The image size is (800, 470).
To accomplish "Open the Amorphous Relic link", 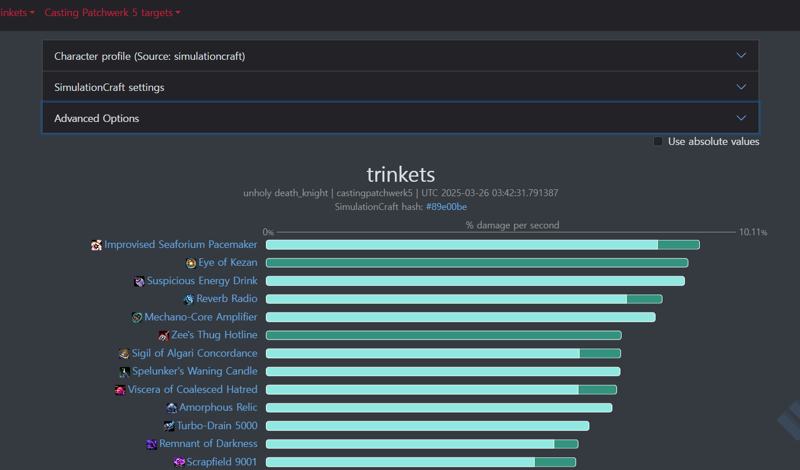I will [x=218, y=407].
